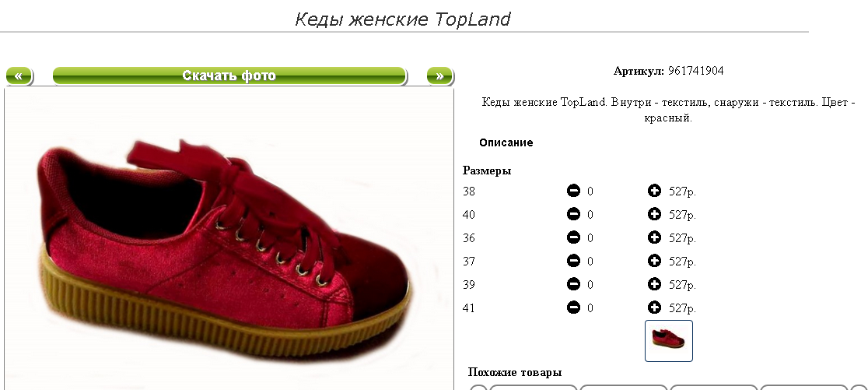Go to next photo with » button

(439, 76)
